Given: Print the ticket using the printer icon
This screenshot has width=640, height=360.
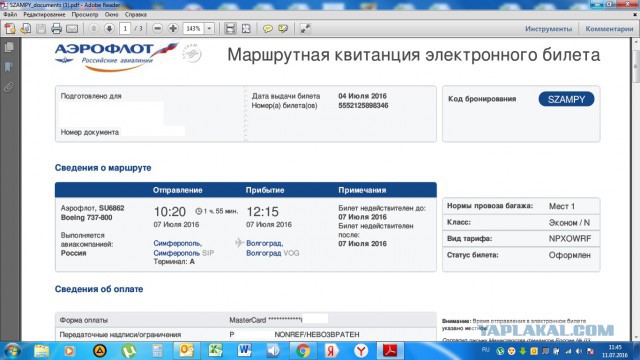Looking at the screenshot, I should pyautogui.click(x=56, y=29).
